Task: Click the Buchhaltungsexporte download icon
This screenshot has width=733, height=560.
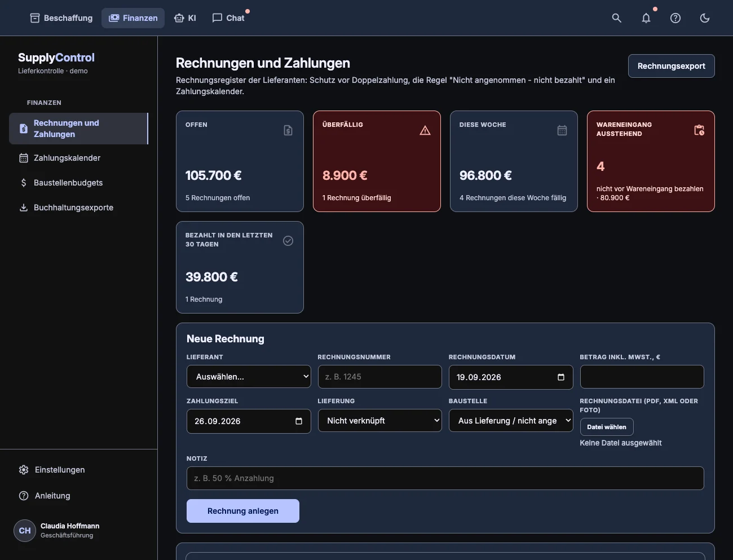Action: point(24,208)
